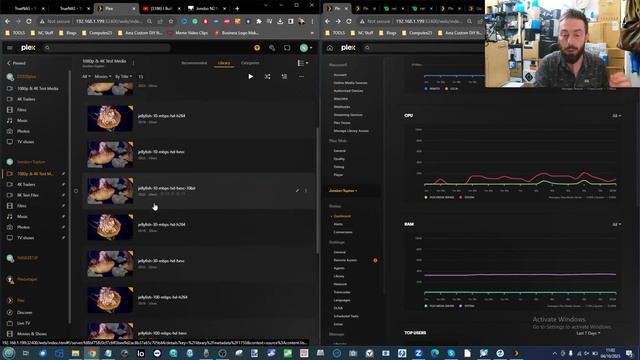Screen dimensions: 640x360
Task: Open the hamburger menu in left Plex window
Action: coord(10,48)
